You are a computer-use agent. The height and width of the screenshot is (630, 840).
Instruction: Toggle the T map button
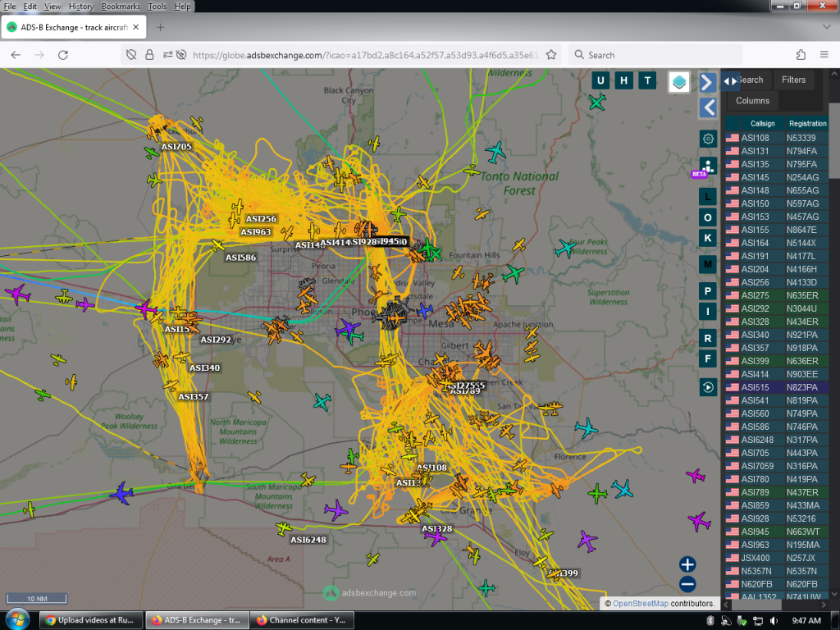tap(647, 81)
